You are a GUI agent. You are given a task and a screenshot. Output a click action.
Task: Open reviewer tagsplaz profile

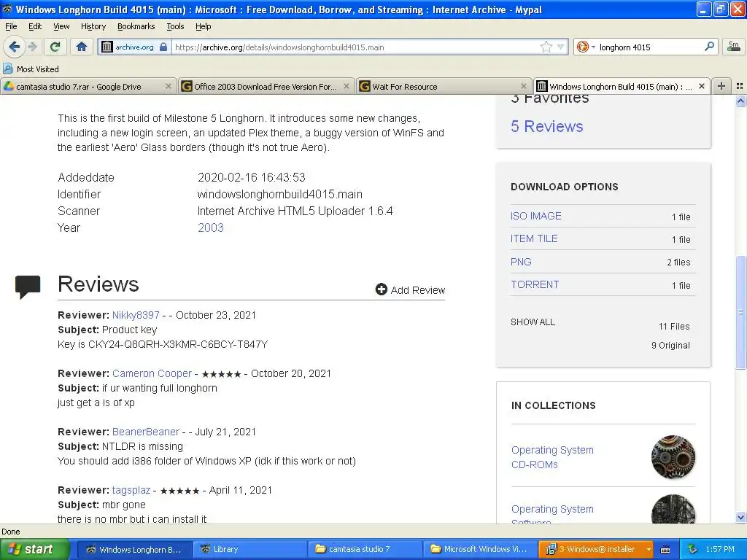(x=131, y=490)
